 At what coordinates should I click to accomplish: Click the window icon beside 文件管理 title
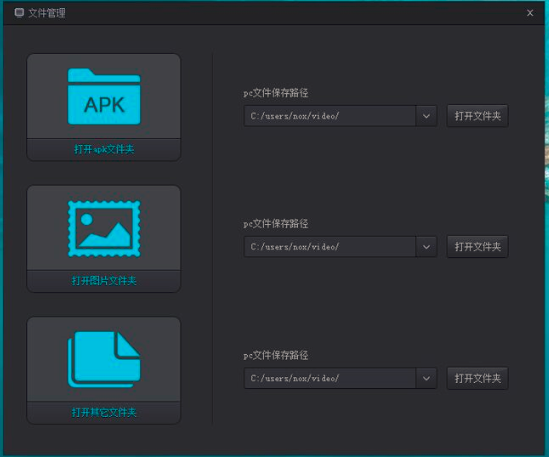(19, 13)
